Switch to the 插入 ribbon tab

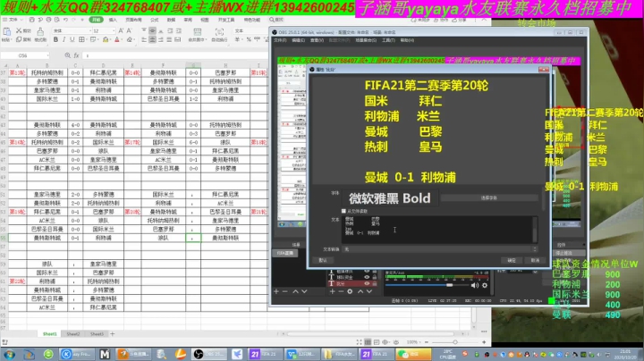(113, 20)
